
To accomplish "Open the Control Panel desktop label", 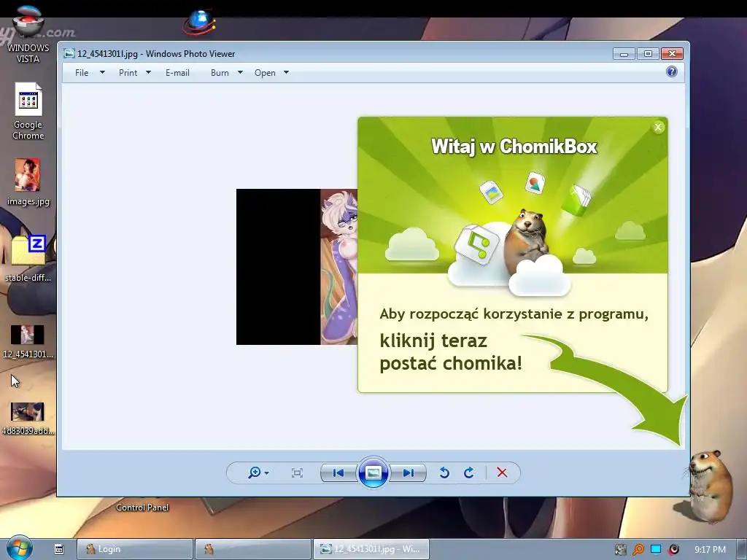I will (142, 507).
